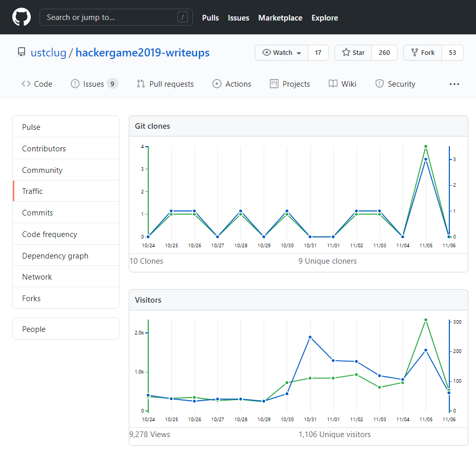
Task: Open Forks in the sidebar
Action: [x=66, y=298]
